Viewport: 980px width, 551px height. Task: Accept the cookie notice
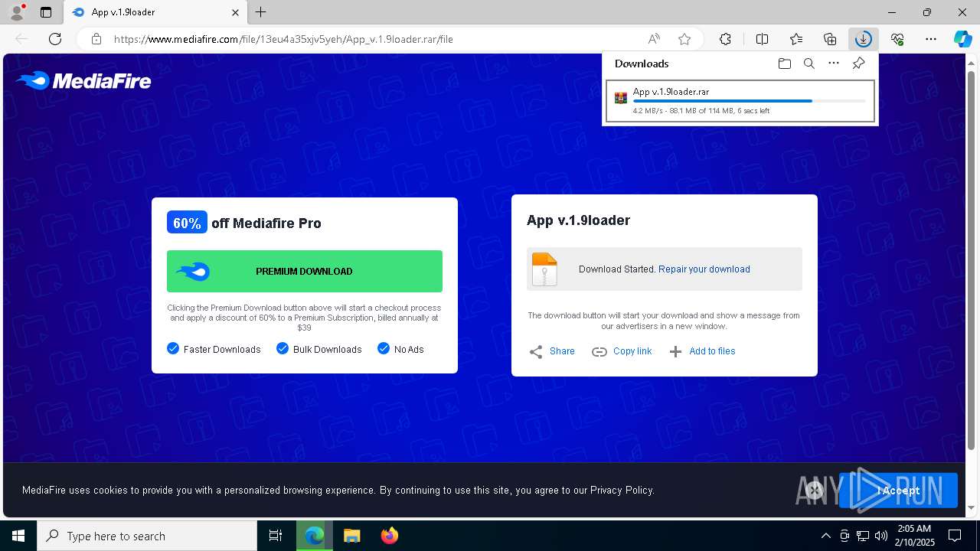[898, 491]
